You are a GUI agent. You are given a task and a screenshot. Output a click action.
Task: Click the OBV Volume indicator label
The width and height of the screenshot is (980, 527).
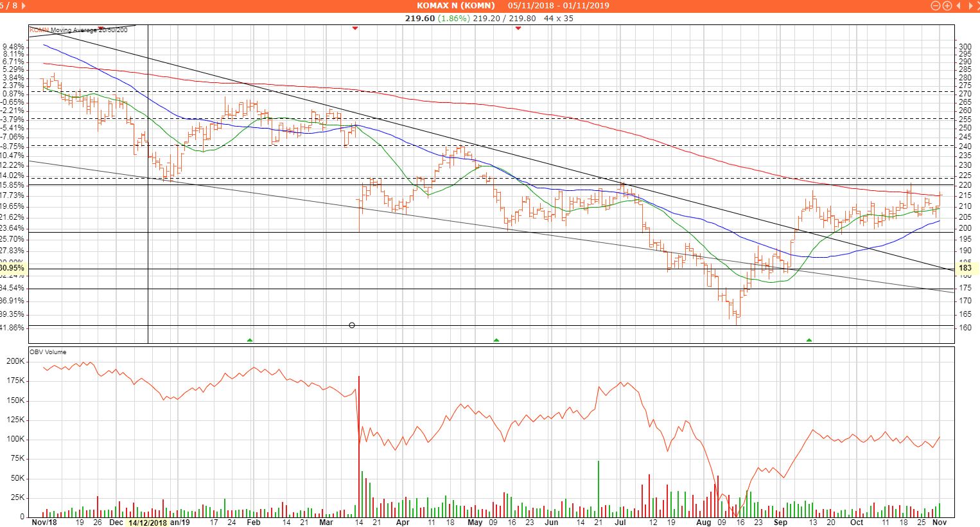[x=48, y=352]
